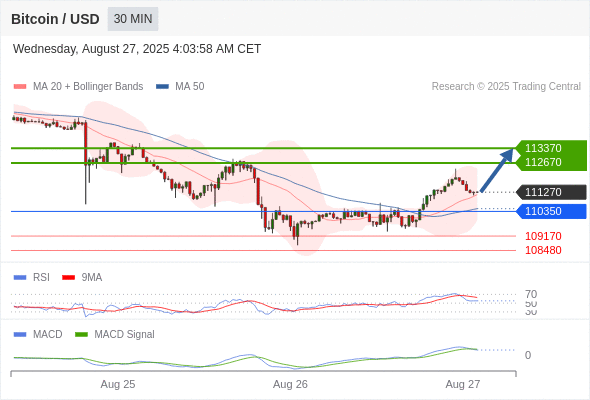Select the 9MA red legend marker
The image size is (590, 400).
(x=68, y=278)
